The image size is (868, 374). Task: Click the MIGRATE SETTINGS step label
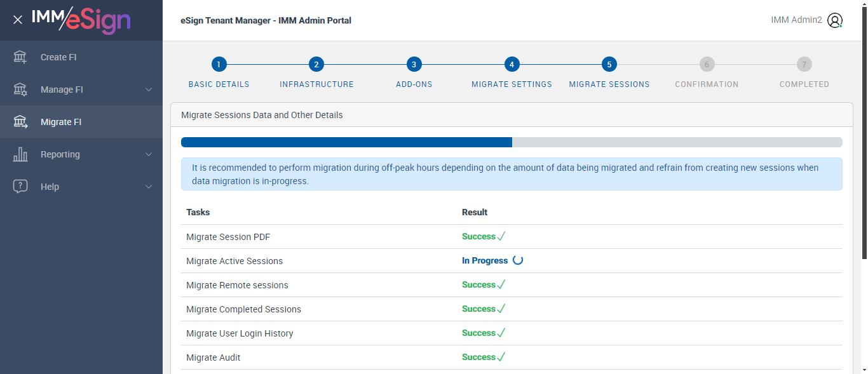[512, 84]
